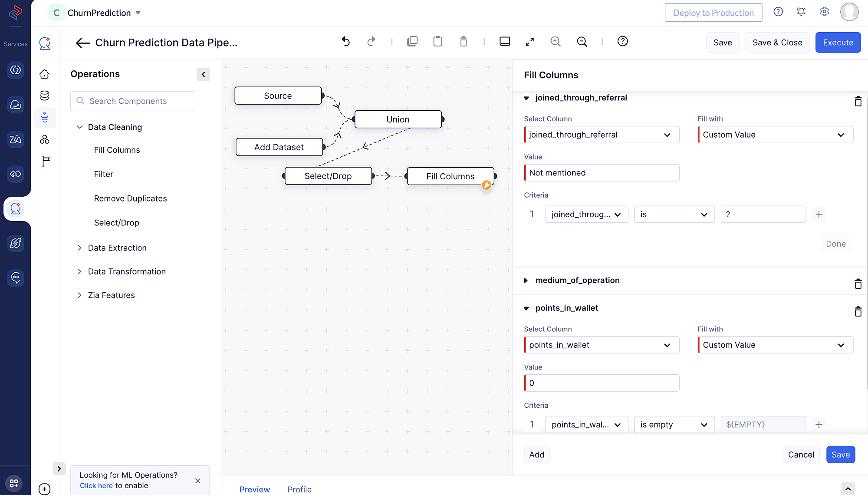Click the Profile tab
This screenshot has height=495, width=868.
coord(299,489)
